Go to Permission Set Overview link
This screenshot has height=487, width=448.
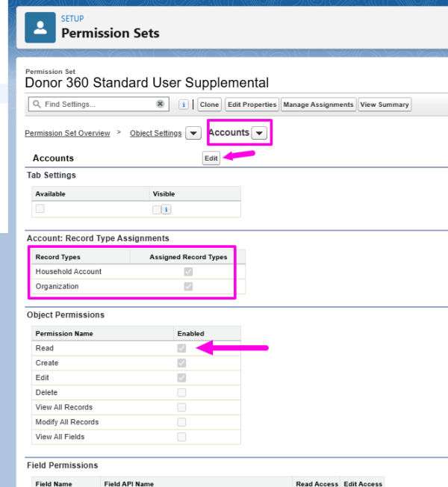click(67, 133)
